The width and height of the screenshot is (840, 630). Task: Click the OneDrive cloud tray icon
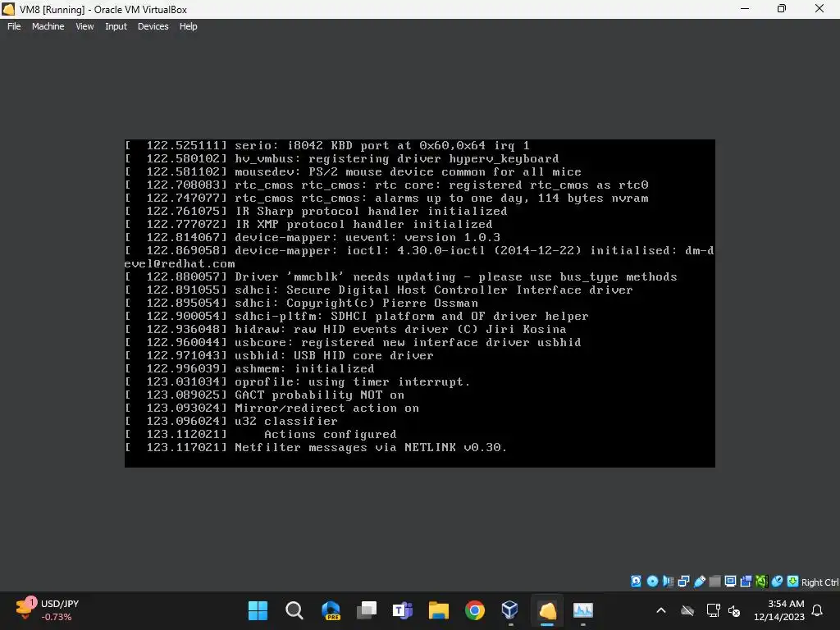(687, 610)
